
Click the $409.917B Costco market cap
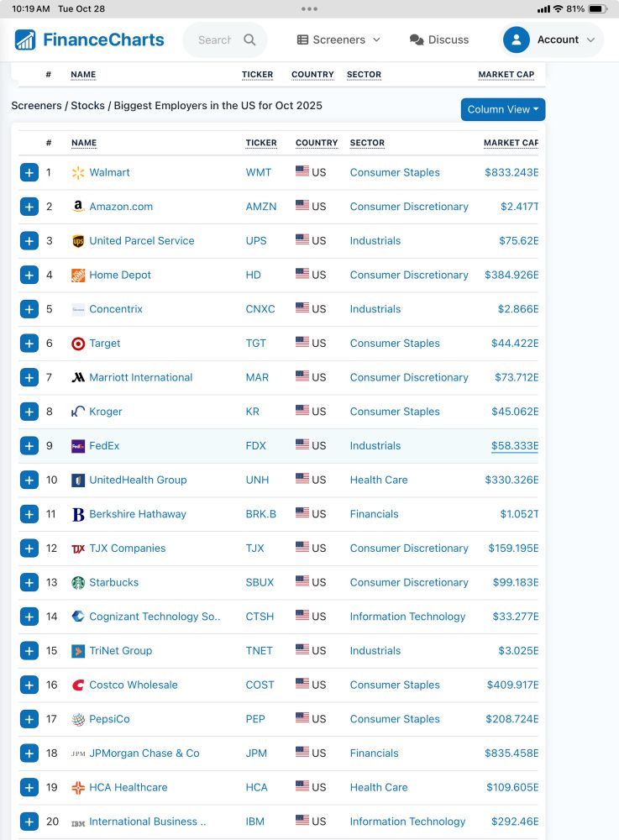[x=512, y=685]
